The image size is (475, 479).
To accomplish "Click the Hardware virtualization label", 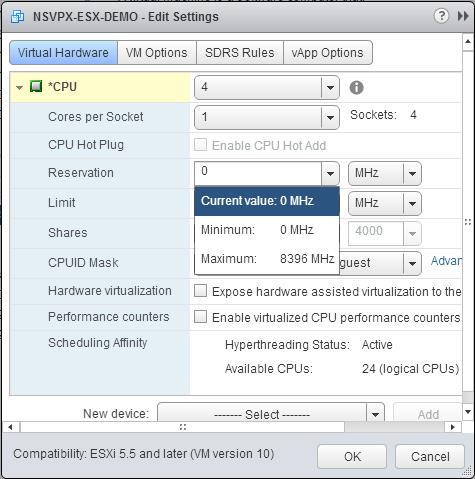I will (110, 291).
